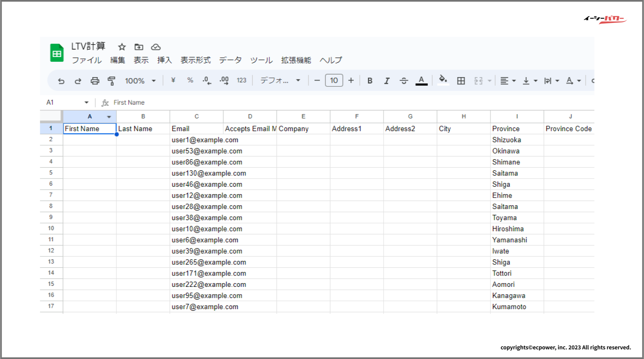The width and height of the screenshot is (644, 359).
Task: Click the increase font size plus button
Action: pos(351,80)
